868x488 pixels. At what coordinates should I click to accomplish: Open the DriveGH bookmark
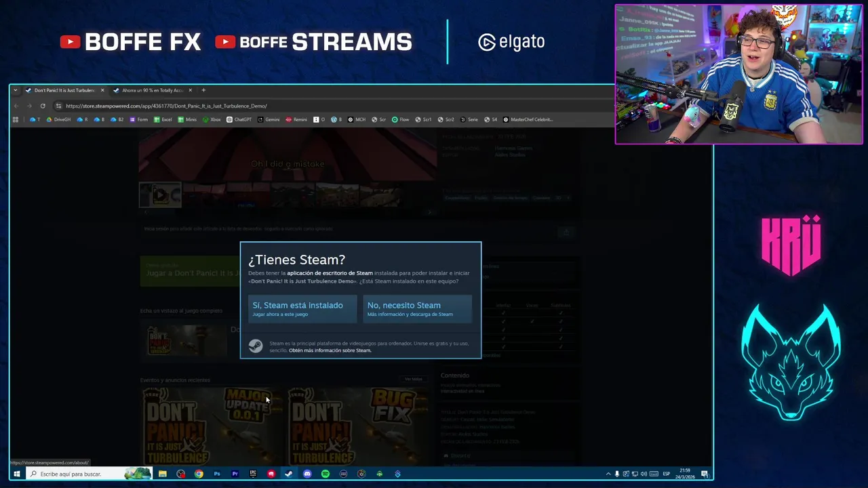pyautogui.click(x=58, y=119)
